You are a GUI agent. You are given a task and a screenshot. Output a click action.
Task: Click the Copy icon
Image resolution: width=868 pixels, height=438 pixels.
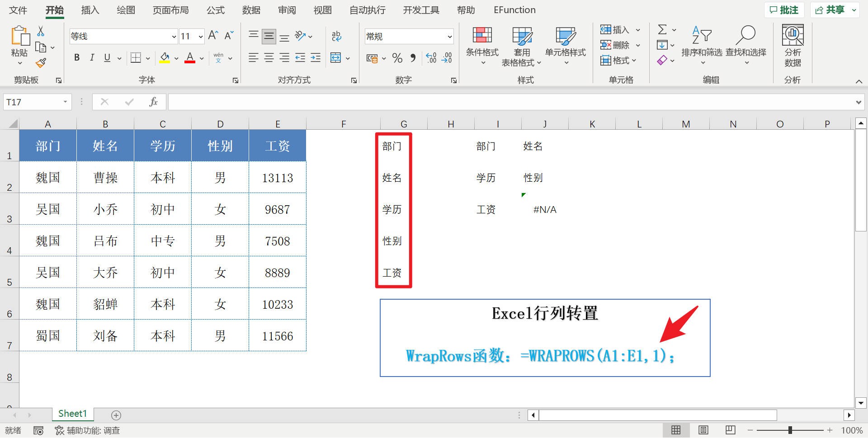point(41,47)
